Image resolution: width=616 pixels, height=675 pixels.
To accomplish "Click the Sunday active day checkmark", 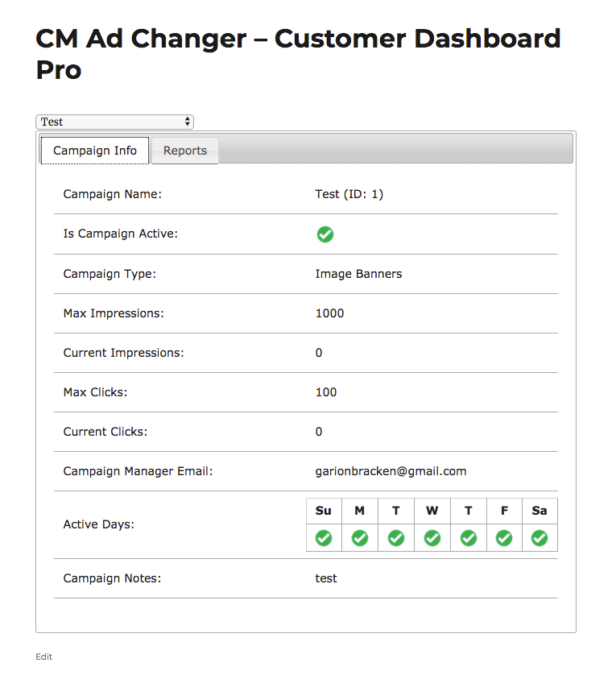I will pos(324,537).
